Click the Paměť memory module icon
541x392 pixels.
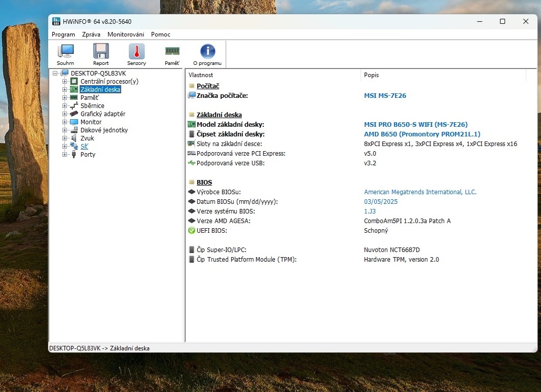(x=172, y=51)
